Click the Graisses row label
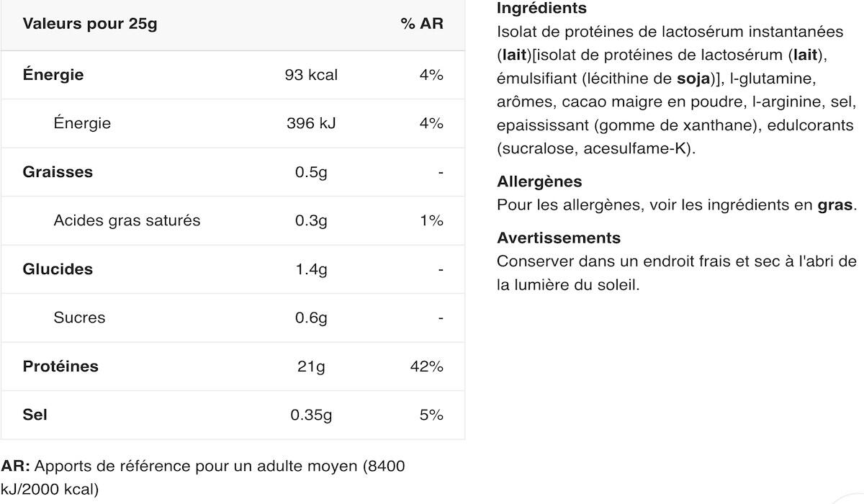The image size is (864, 504). tap(58, 172)
